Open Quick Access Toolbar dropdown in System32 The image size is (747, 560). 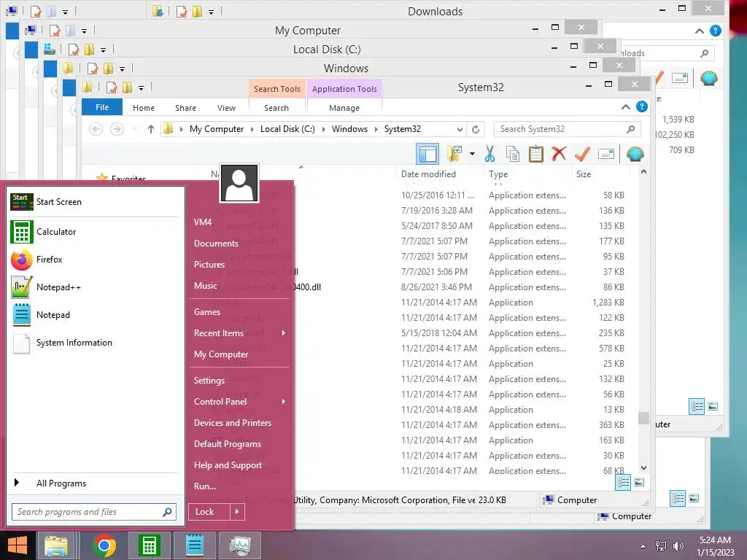pyautogui.click(x=141, y=88)
